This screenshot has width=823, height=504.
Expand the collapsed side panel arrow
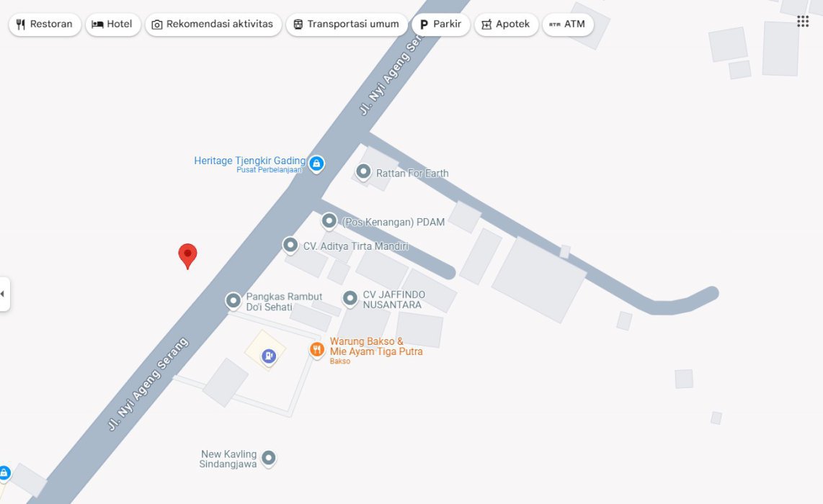pyautogui.click(x=4, y=294)
